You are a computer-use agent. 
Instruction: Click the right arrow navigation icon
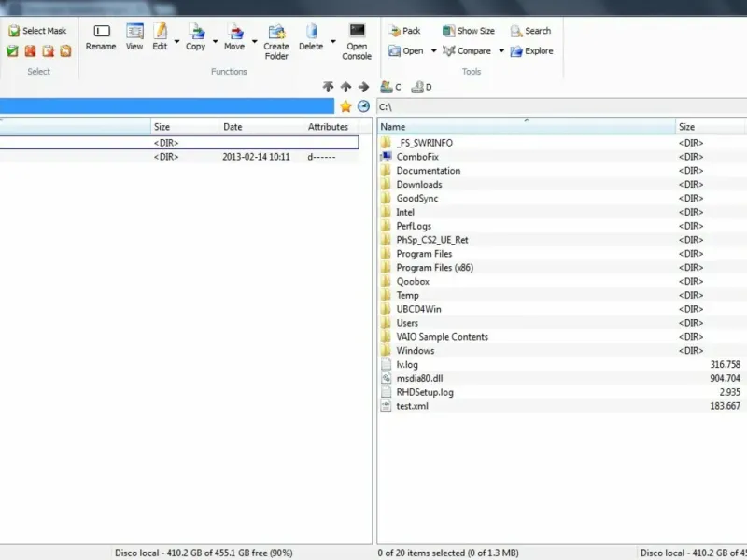point(363,87)
